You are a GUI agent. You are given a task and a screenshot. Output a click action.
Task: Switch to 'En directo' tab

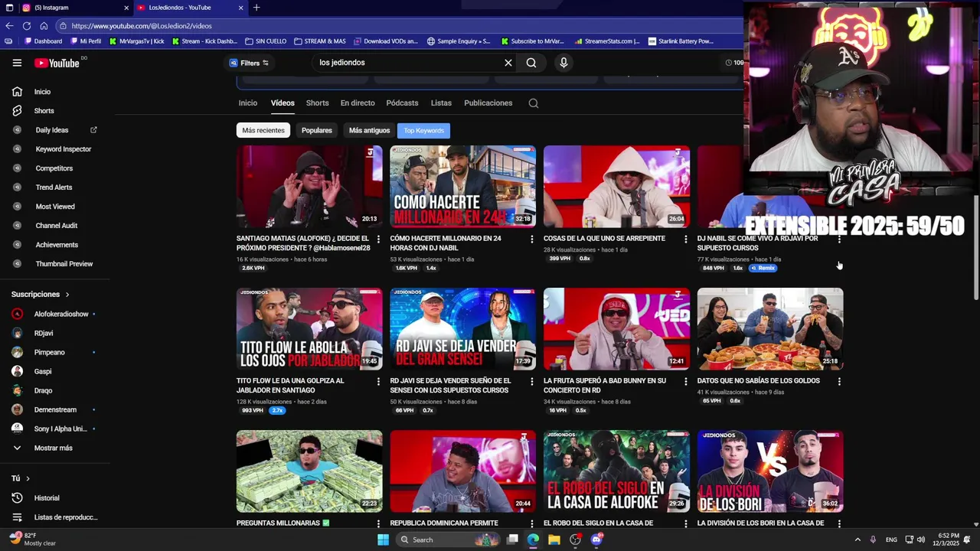pos(358,103)
